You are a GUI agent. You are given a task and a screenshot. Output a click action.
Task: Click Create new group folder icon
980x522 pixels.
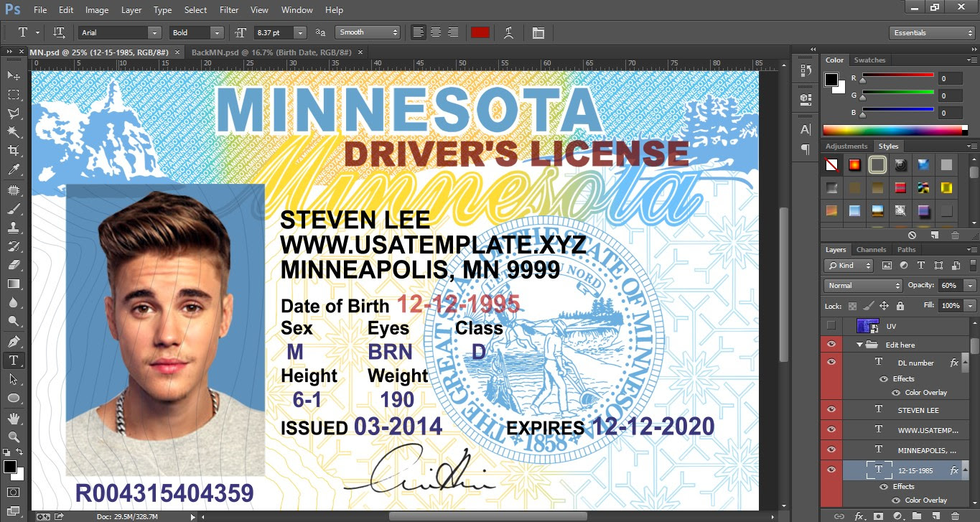click(917, 516)
